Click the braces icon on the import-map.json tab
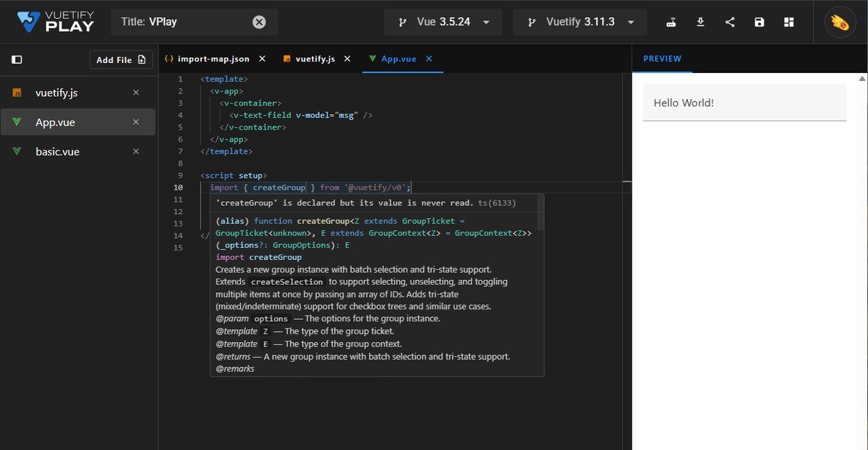The width and height of the screenshot is (868, 450). point(169,59)
